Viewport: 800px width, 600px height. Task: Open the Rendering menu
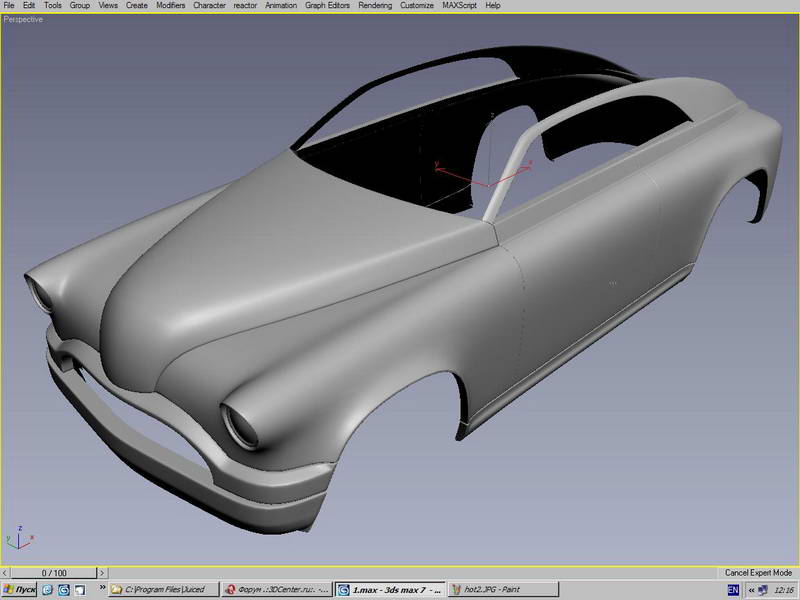click(x=375, y=6)
